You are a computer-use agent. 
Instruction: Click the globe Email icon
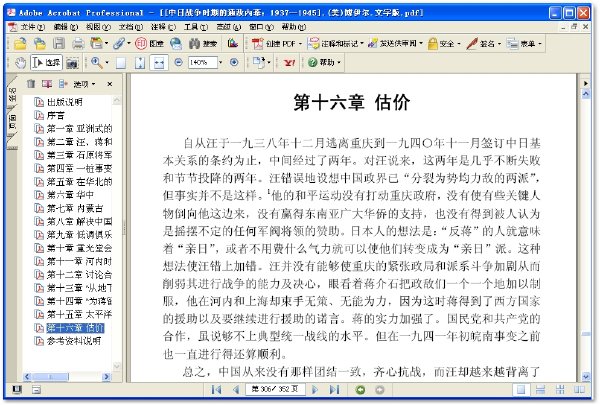point(176,44)
